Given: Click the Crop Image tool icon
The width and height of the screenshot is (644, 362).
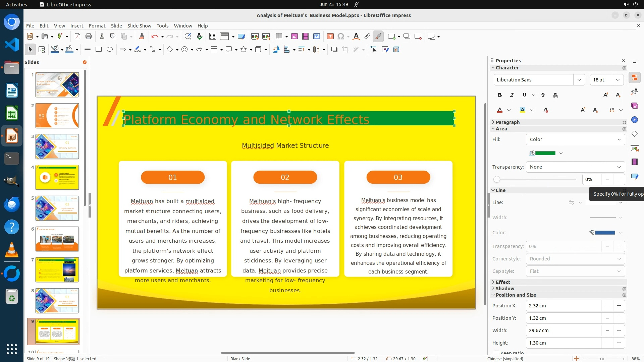Looking at the screenshot, I should [x=345, y=50].
